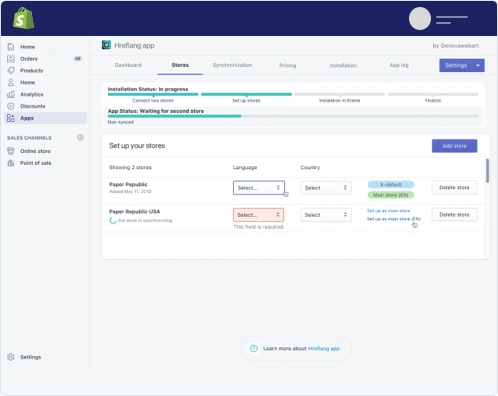Click the stores list scrollbar
This screenshot has width=498, height=396.
click(487, 171)
